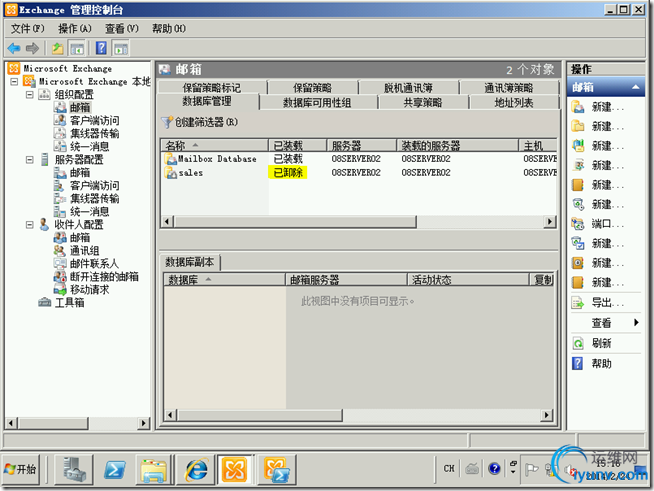Select 邮箱 under 组织配置
The image size is (654, 491).
(80, 108)
